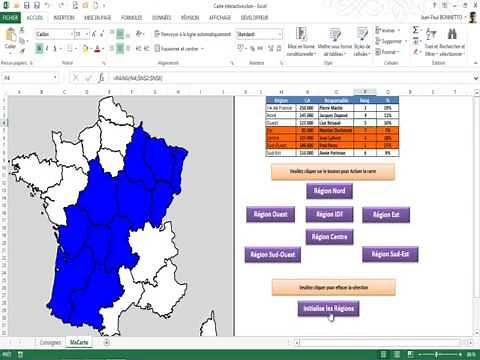Click the increase indent icon
480x360 pixels.
coord(147,49)
